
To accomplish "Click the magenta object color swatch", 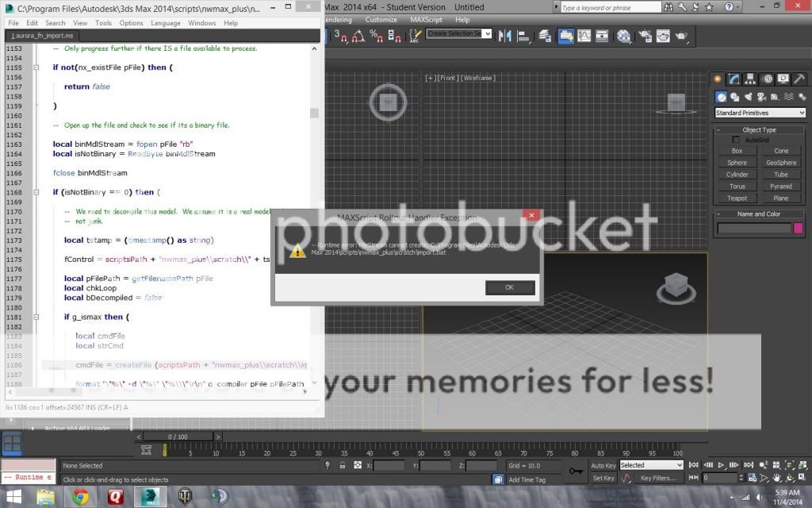I will pyautogui.click(x=799, y=228).
